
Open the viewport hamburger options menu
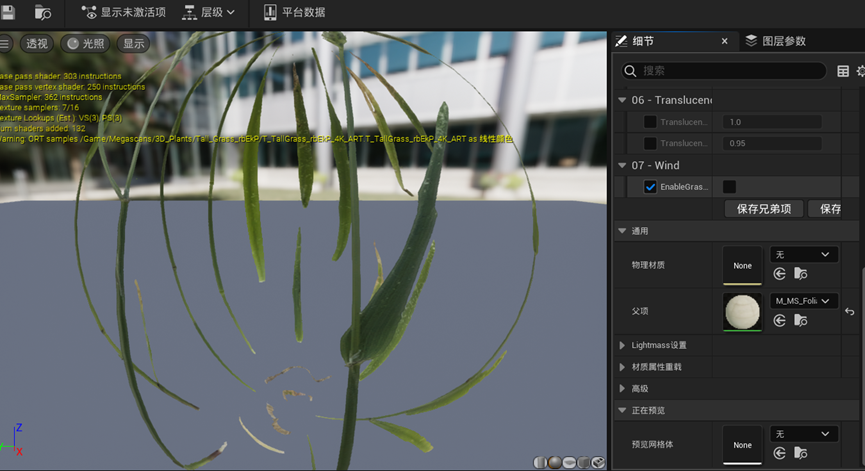tap(5, 44)
